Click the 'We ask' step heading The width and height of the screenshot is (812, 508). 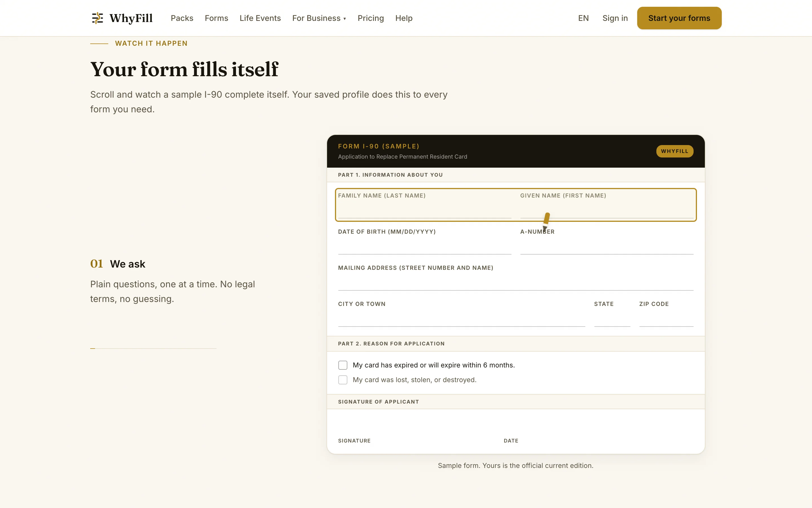pyautogui.click(x=127, y=264)
